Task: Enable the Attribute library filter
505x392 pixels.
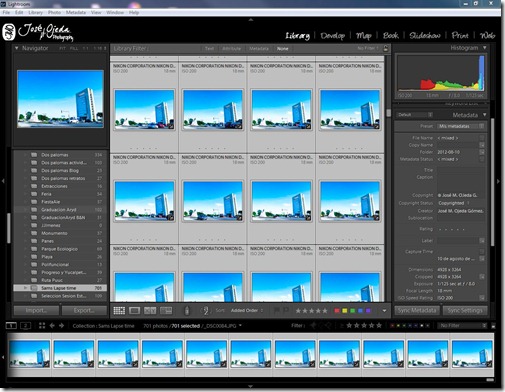Action: pos(231,49)
